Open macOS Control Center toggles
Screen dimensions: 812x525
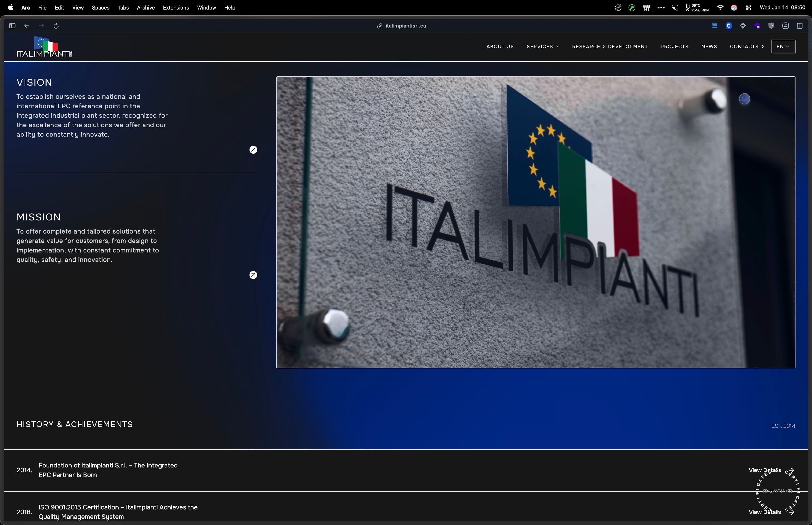748,7
